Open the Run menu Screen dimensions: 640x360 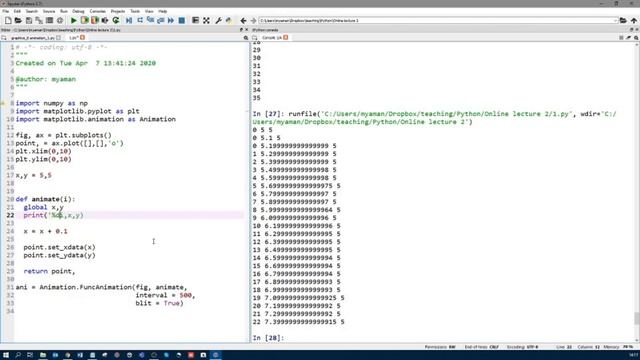click(x=64, y=11)
